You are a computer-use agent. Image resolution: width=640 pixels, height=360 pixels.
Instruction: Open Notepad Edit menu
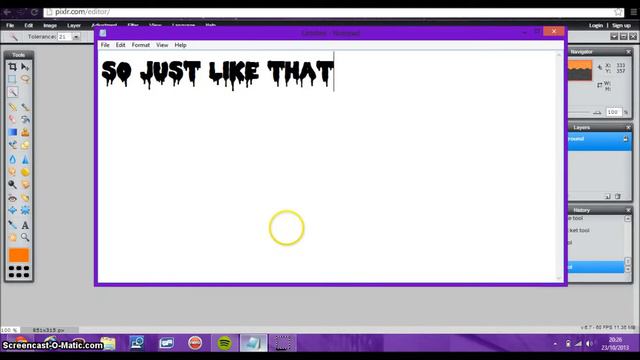(x=120, y=45)
